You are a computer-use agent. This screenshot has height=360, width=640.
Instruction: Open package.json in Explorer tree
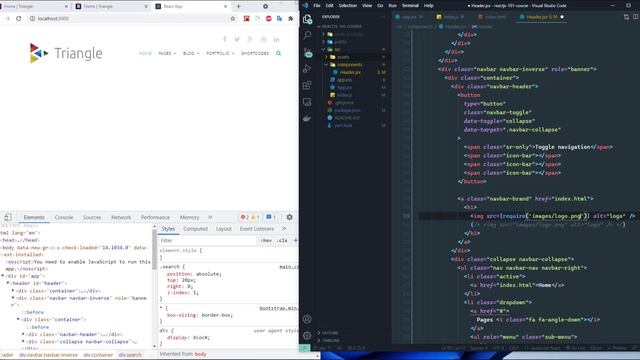pyautogui.click(x=347, y=110)
